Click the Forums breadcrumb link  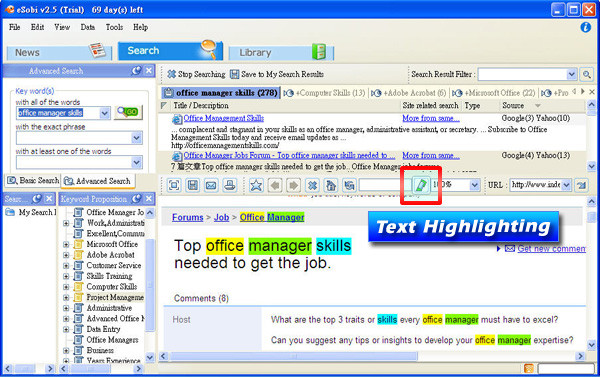[188, 217]
